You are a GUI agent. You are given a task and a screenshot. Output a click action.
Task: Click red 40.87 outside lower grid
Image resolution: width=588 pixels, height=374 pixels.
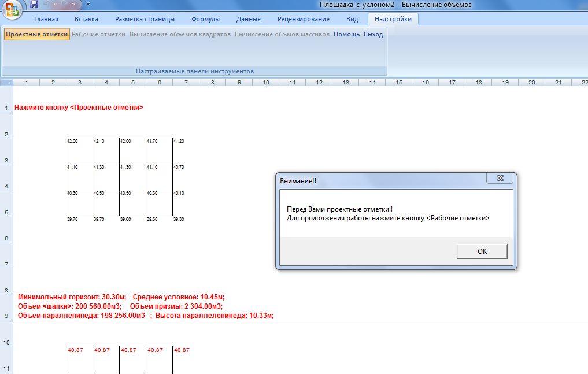182,350
